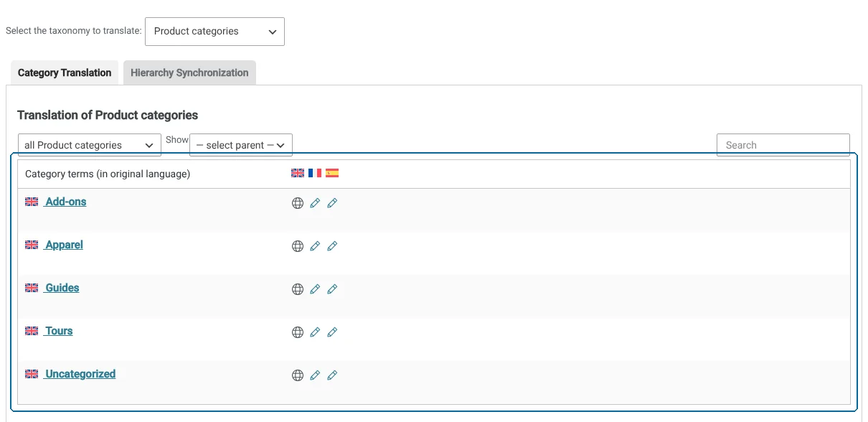Open the Tours category link

[59, 331]
